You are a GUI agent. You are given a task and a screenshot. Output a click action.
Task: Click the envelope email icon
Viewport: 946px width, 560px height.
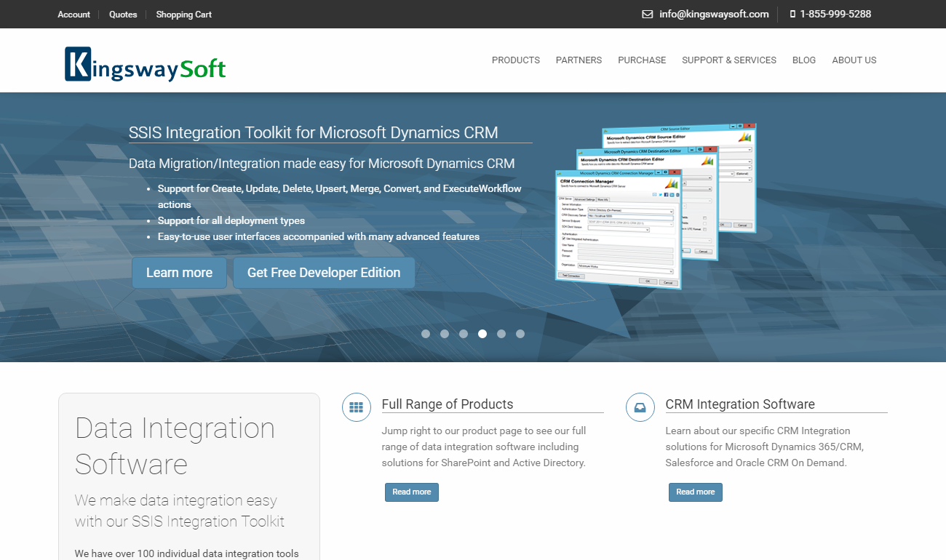coord(648,14)
